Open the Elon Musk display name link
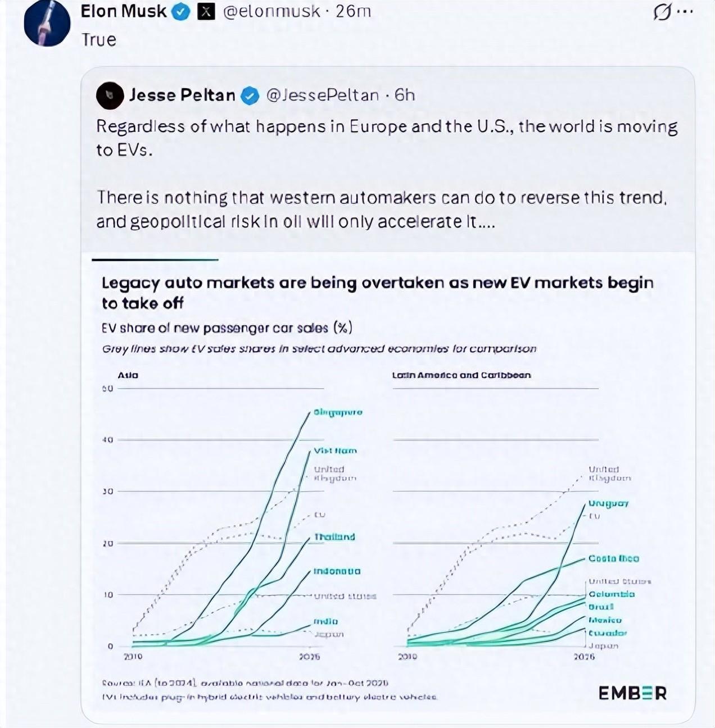 coord(124,11)
